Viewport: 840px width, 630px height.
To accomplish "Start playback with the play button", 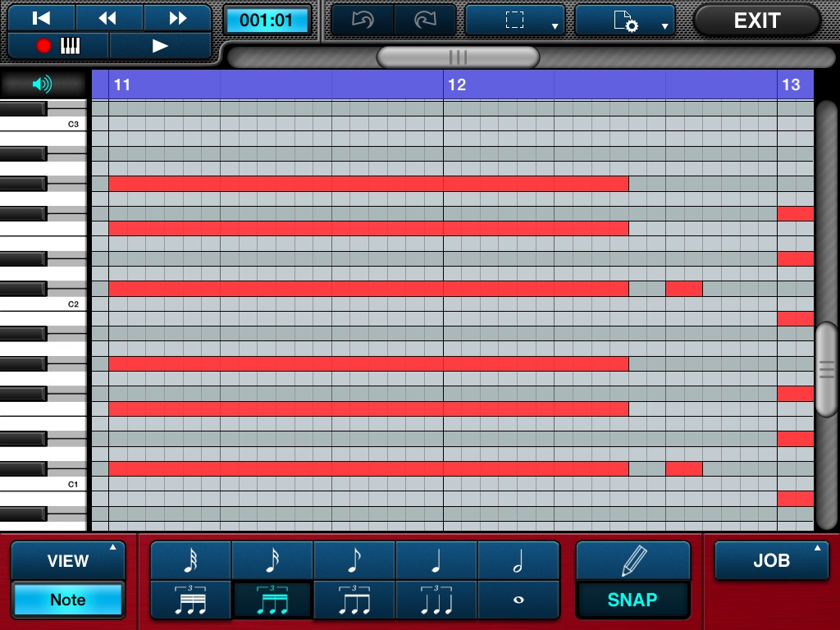I will (160, 46).
